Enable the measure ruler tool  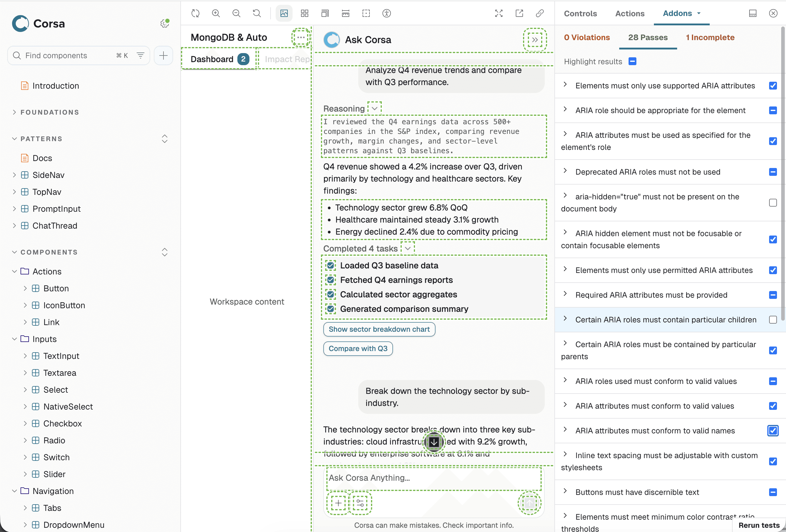click(x=346, y=13)
